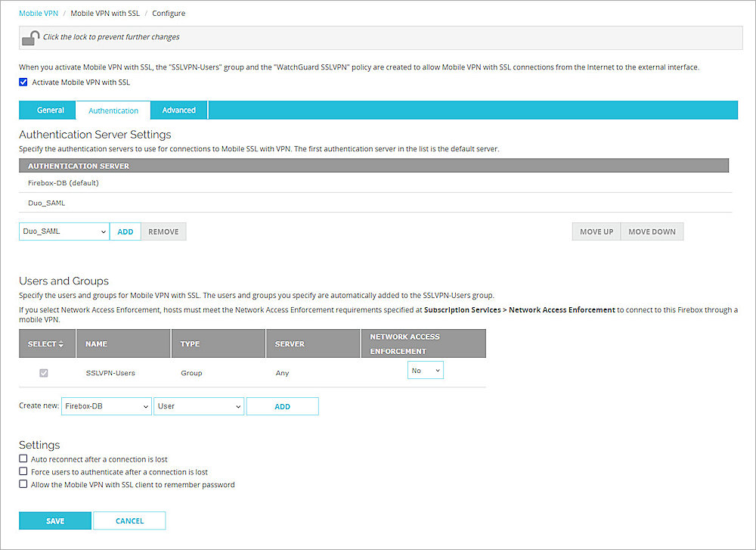Open the User type dropdown under Create new
The width and height of the screenshot is (756, 550).
[198, 406]
